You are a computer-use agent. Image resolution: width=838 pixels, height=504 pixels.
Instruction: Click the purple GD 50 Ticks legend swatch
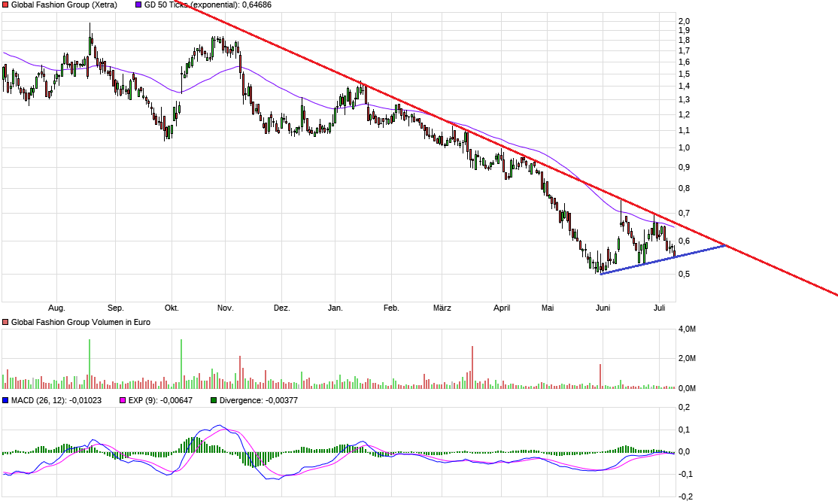point(138,5)
